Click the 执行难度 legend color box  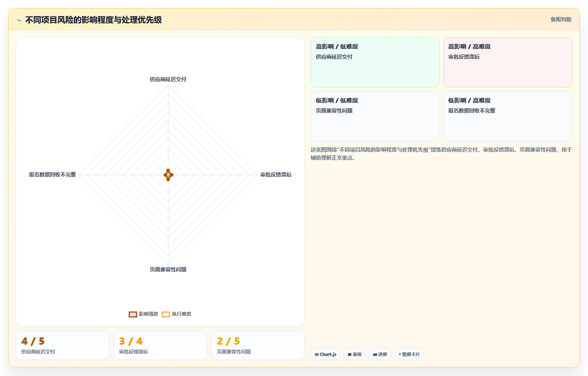click(166, 314)
